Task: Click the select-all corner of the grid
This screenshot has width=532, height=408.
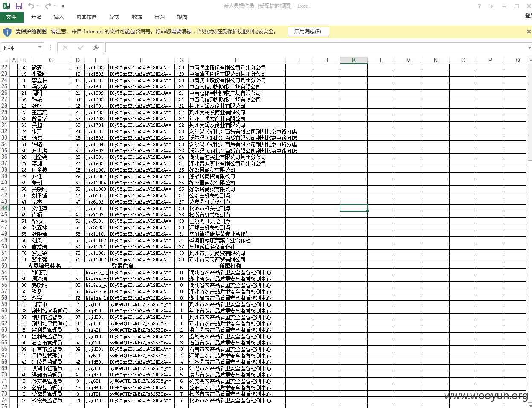Action: 4,60
